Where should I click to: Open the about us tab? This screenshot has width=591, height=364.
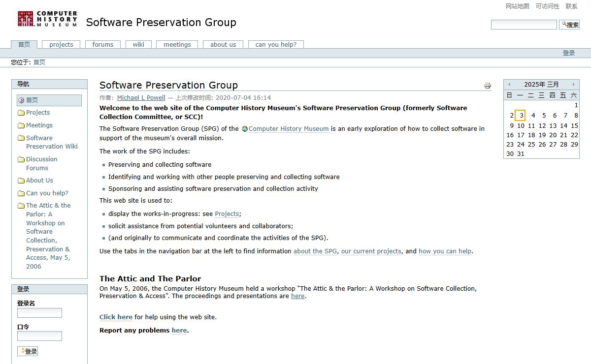coord(223,44)
